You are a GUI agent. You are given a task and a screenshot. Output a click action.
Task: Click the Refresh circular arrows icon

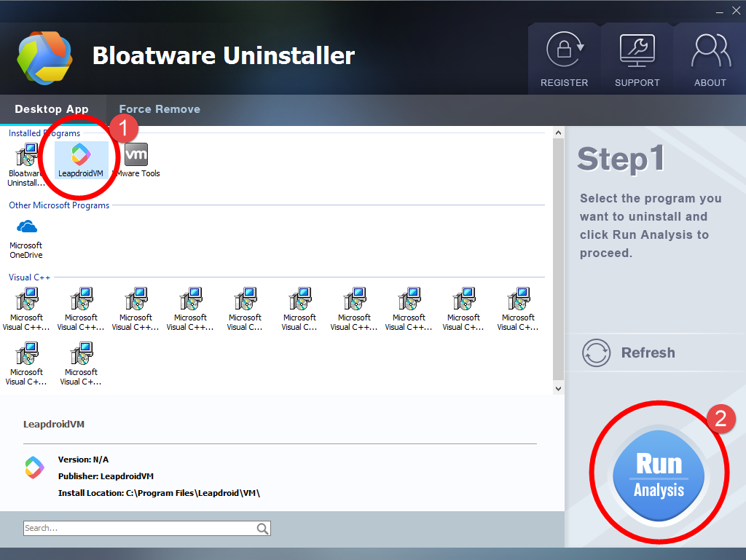click(x=596, y=352)
